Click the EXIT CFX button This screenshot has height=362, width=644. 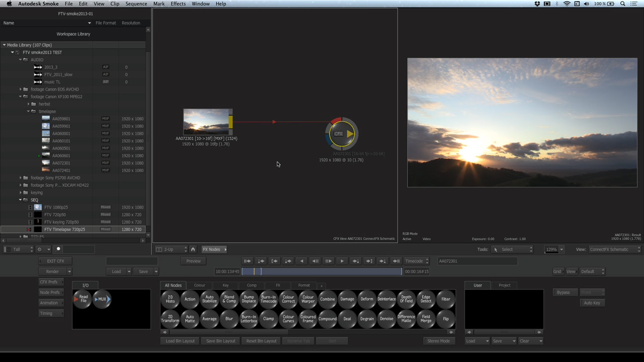[x=55, y=261]
